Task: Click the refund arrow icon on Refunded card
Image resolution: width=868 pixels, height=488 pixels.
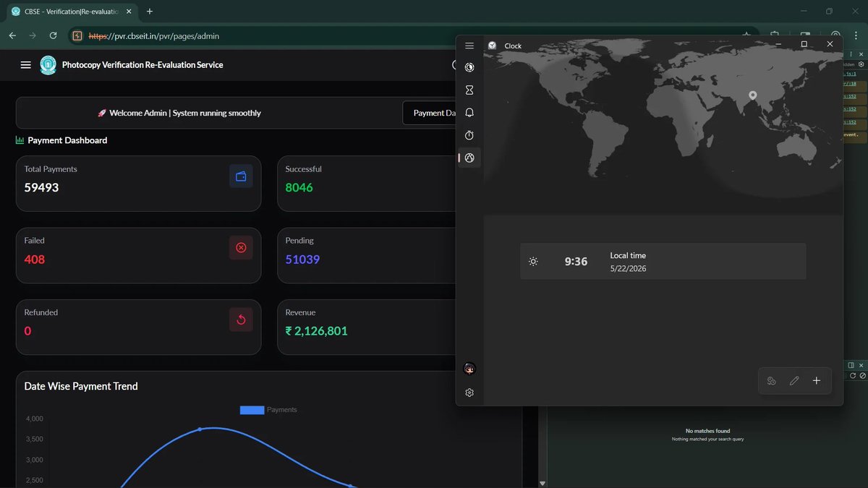Action: 241,320
